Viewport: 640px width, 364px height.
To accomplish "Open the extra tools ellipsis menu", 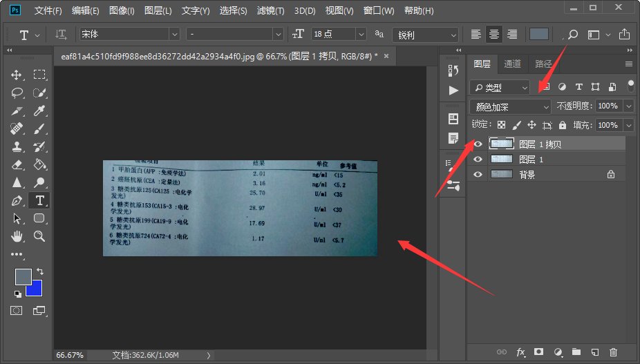I will click(17, 254).
